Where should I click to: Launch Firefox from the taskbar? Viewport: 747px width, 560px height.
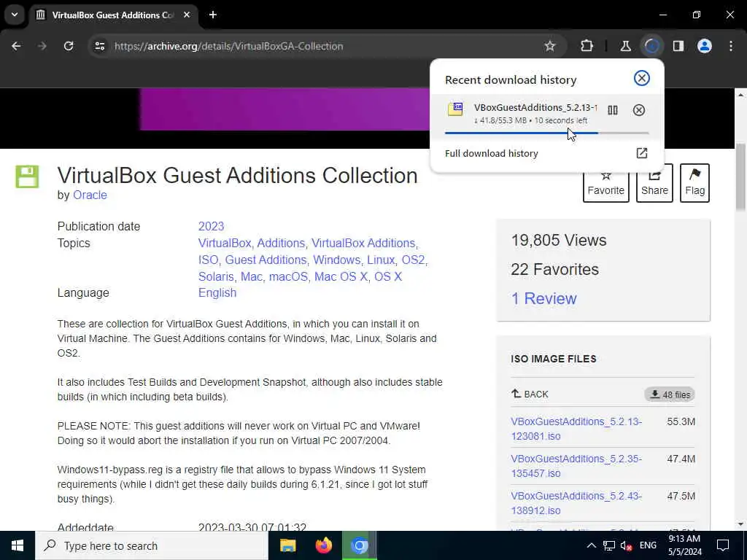[x=323, y=545]
